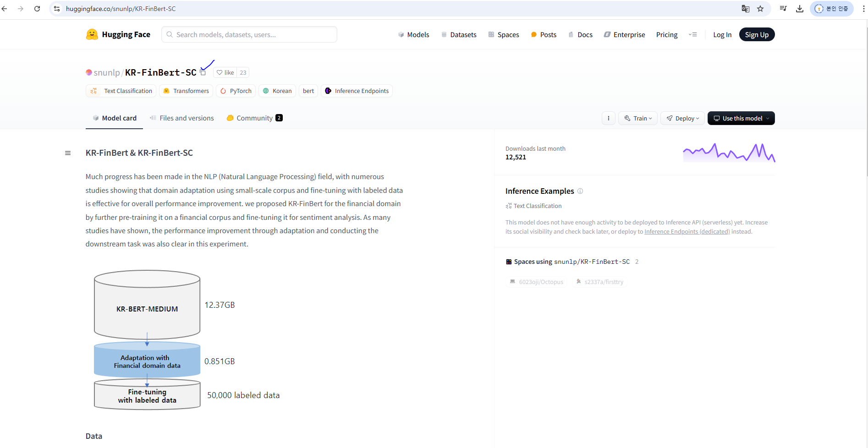Filter by Inference Endpoints tag

coord(357,91)
